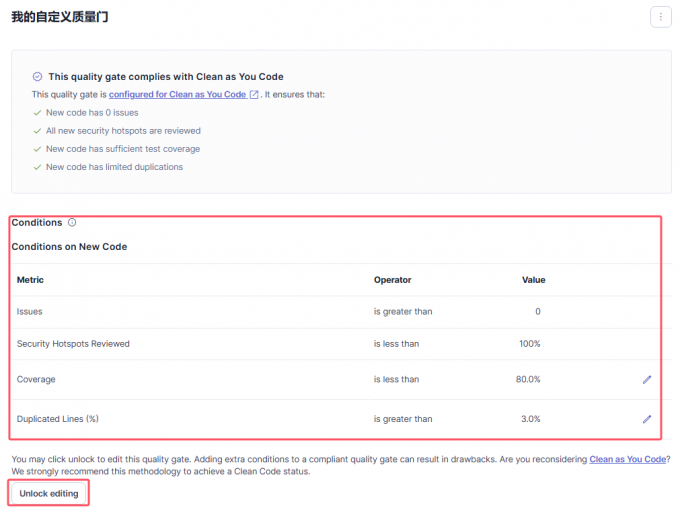Click the checkmark beside limited duplications line
Image resolution: width=680 pixels, height=514 pixels.
point(37,167)
